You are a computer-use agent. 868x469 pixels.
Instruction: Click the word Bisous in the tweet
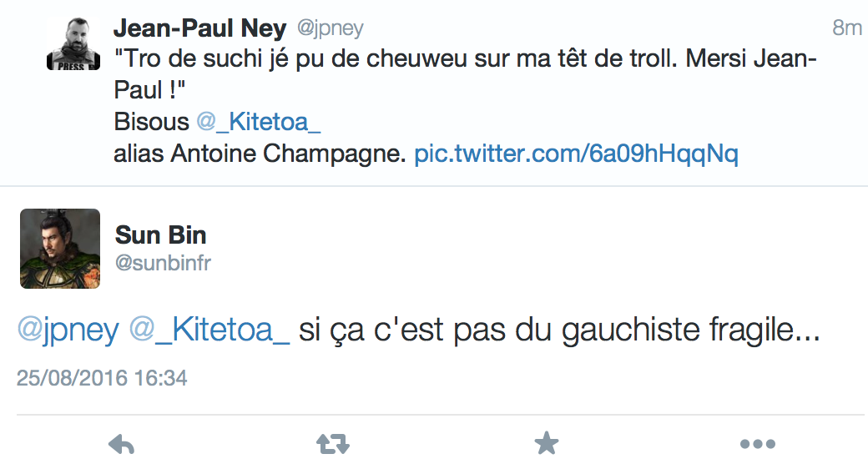click(151, 122)
